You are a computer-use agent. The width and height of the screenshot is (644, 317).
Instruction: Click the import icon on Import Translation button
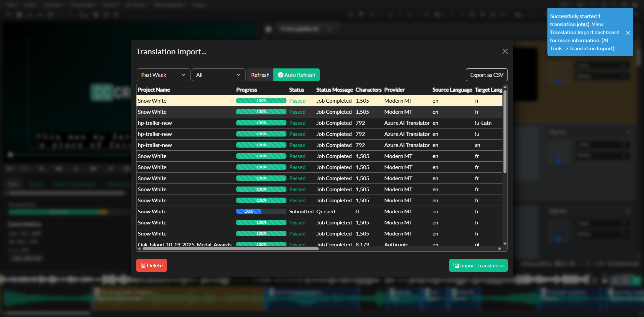tap(456, 265)
